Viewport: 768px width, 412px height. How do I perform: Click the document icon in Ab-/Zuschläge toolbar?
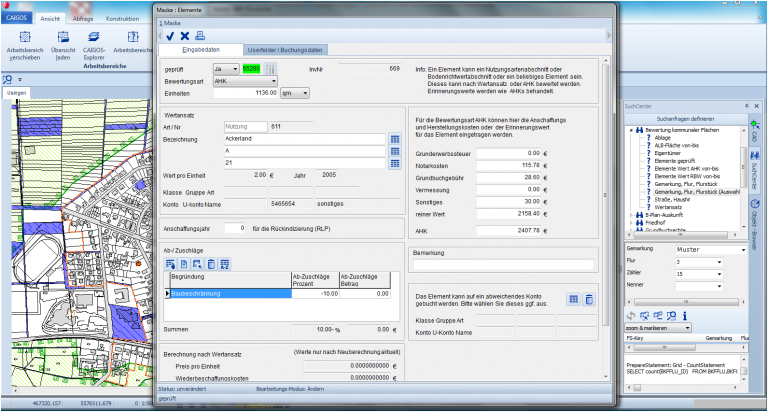click(x=184, y=265)
